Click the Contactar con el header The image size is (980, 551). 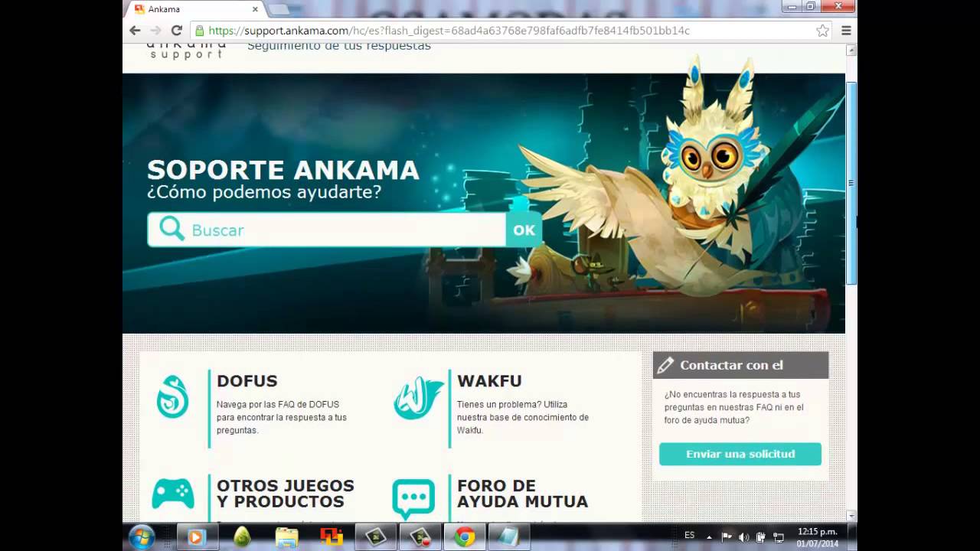click(740, 365)
